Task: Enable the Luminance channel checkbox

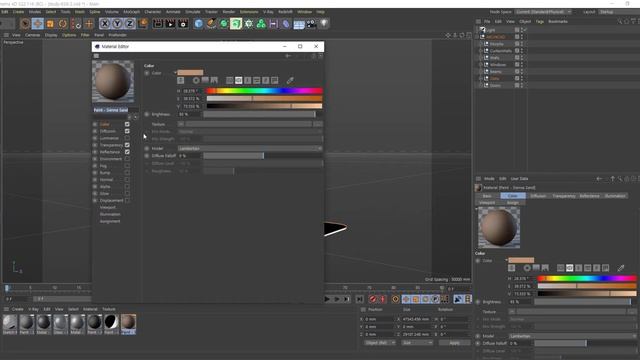Action: pyautogui.click(x=127, y=138)
